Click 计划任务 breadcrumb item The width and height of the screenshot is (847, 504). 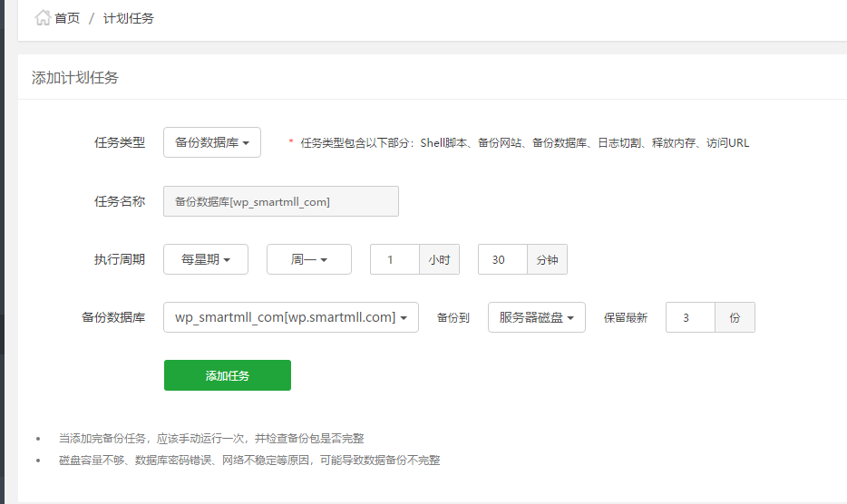pos(128,18)
